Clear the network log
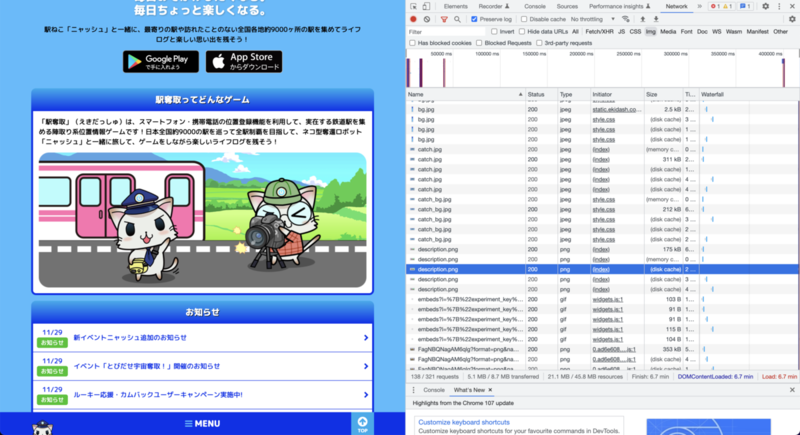800x435 pixels. point(427,19)
